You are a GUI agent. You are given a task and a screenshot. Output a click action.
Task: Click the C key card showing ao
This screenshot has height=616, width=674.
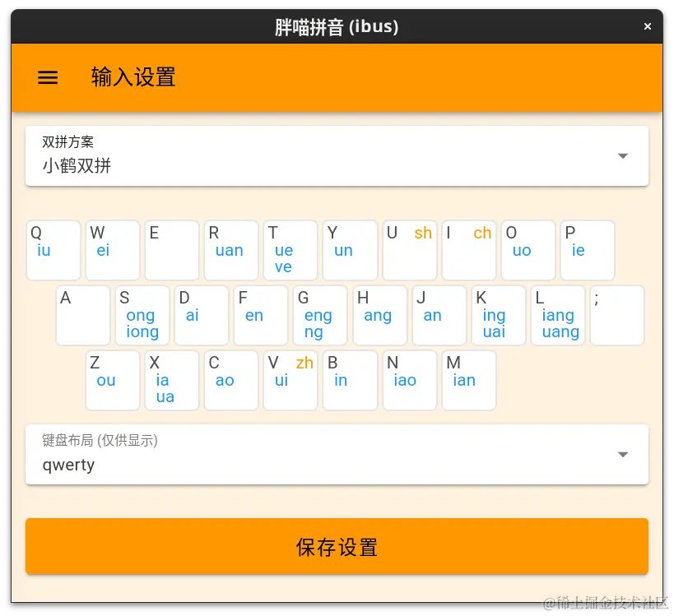(x=231, y=380)
